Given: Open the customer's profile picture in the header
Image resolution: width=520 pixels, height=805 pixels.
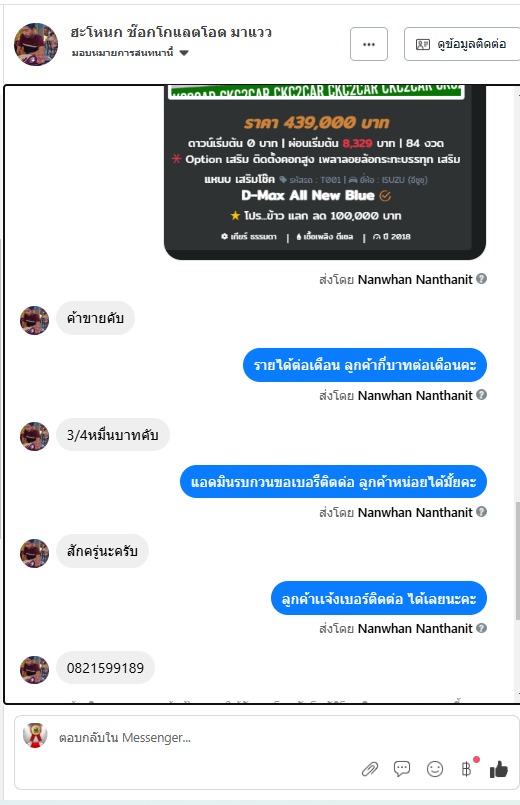Looking at the screenshot, I should [x=35, y=44].
